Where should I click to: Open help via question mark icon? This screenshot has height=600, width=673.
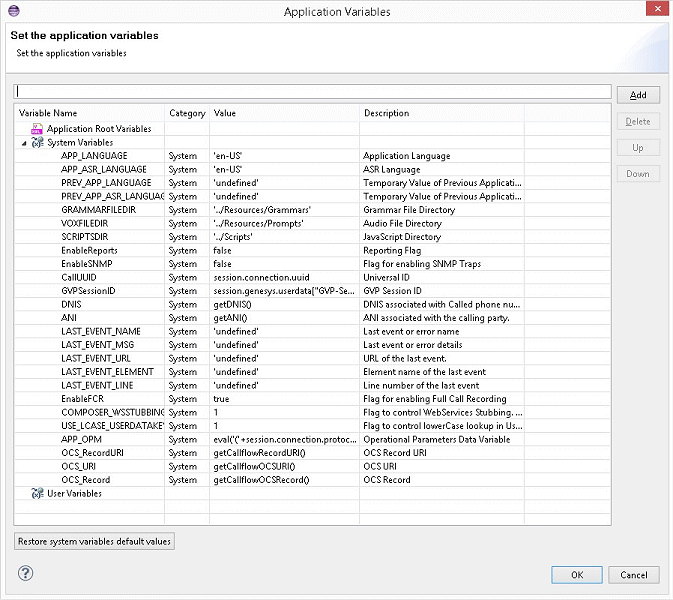pos(25,573)
